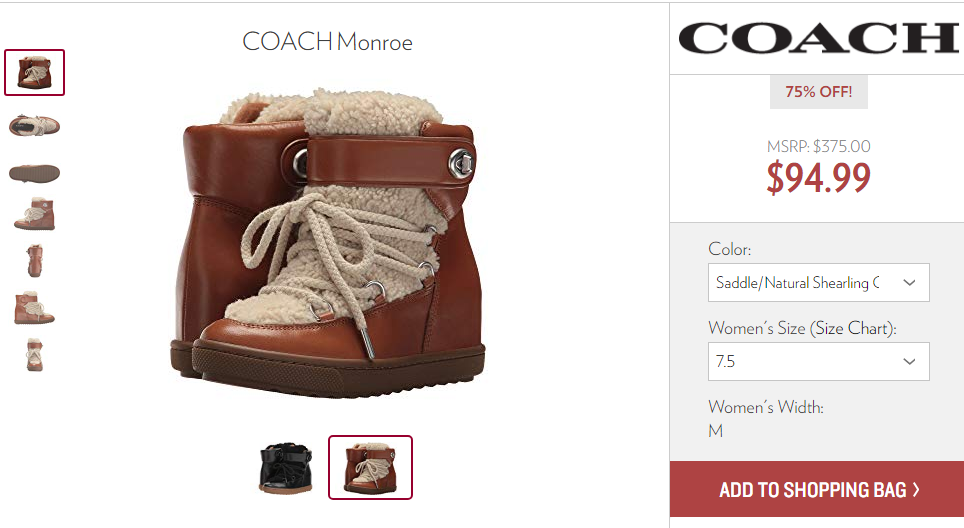Choose the saddle brown boot color swatch
Viewport: 964px width, 528px height.
coord(370,467)
